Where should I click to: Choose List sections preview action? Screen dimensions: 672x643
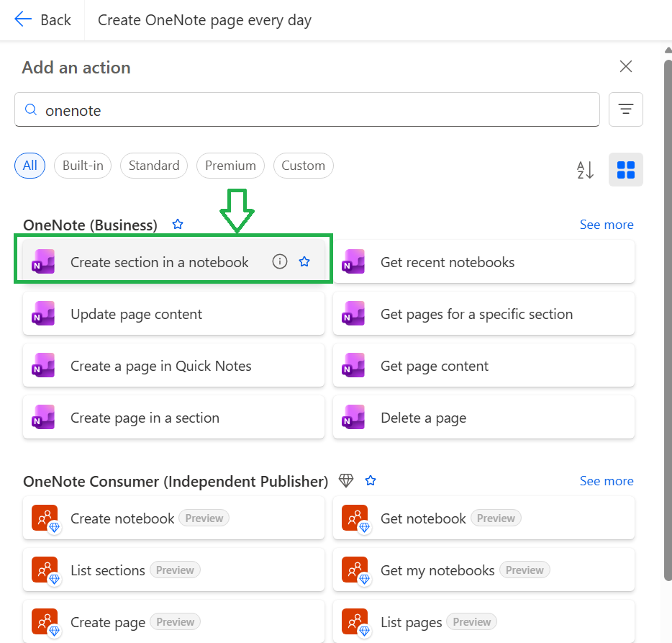[173, 570]
